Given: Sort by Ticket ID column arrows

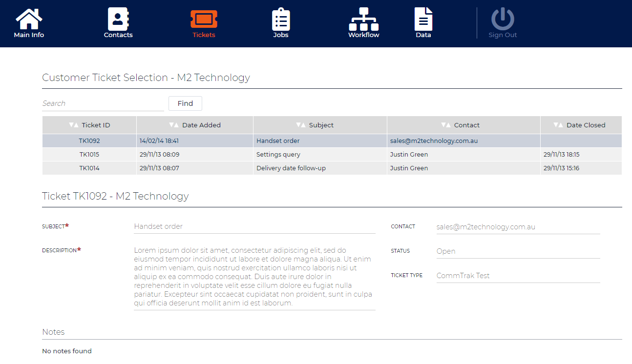Looking at the screenshot, I should pos(74,125).
